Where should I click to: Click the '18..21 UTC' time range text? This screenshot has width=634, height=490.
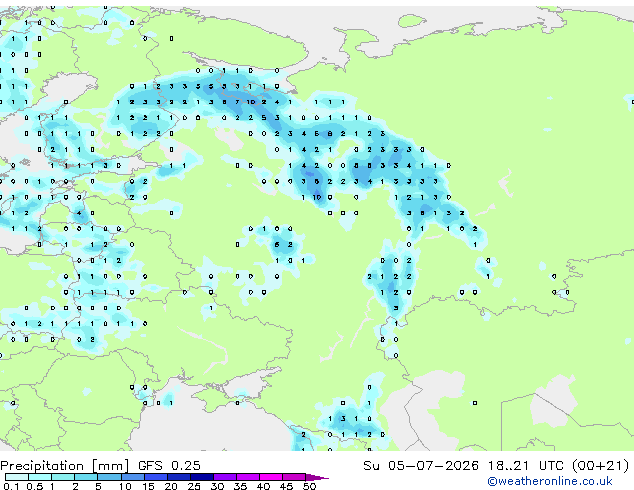tap(526, 466)
